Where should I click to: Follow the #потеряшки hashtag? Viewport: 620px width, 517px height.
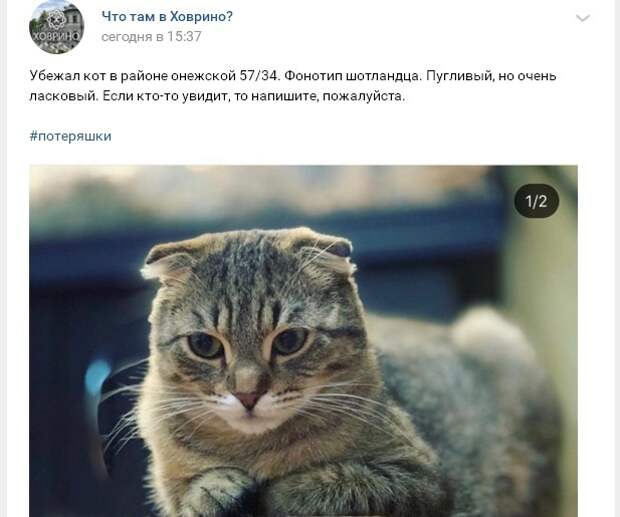point(70,136)
